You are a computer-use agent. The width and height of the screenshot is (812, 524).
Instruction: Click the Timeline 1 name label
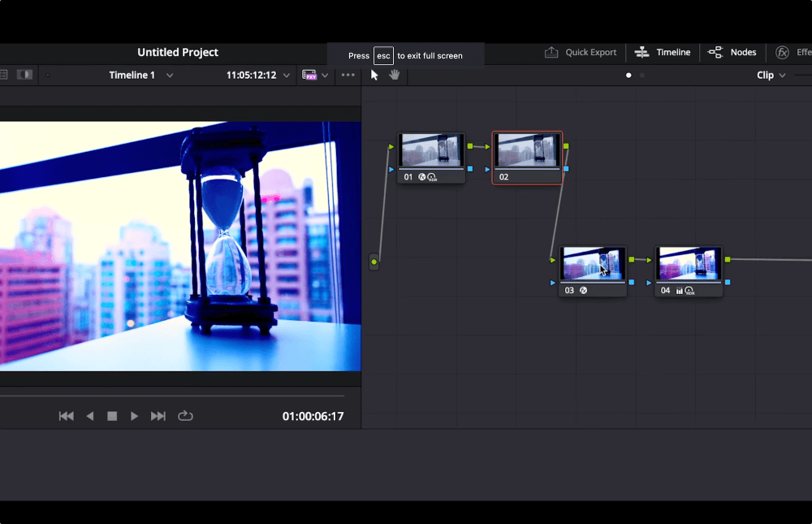point(132,76)
